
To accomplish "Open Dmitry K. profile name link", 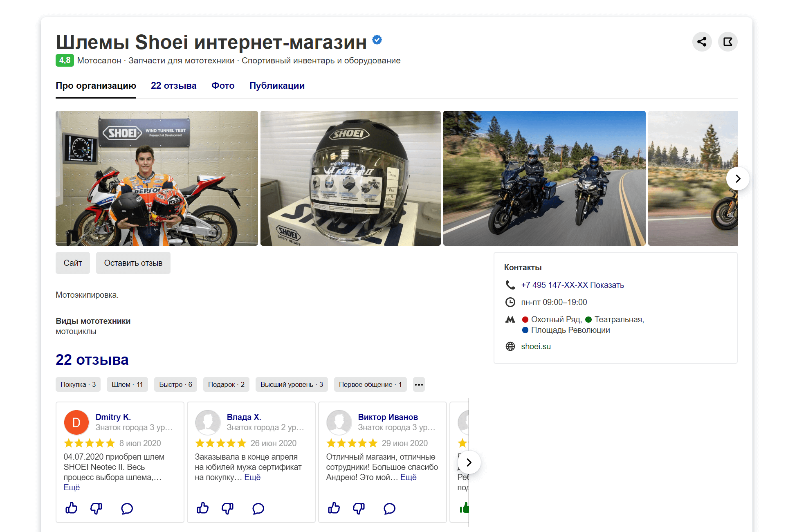I will point(113,417).
